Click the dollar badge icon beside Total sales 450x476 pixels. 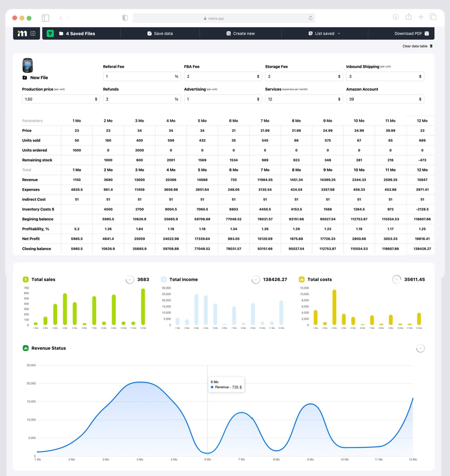pyautogui.click(x=25, y=279)
